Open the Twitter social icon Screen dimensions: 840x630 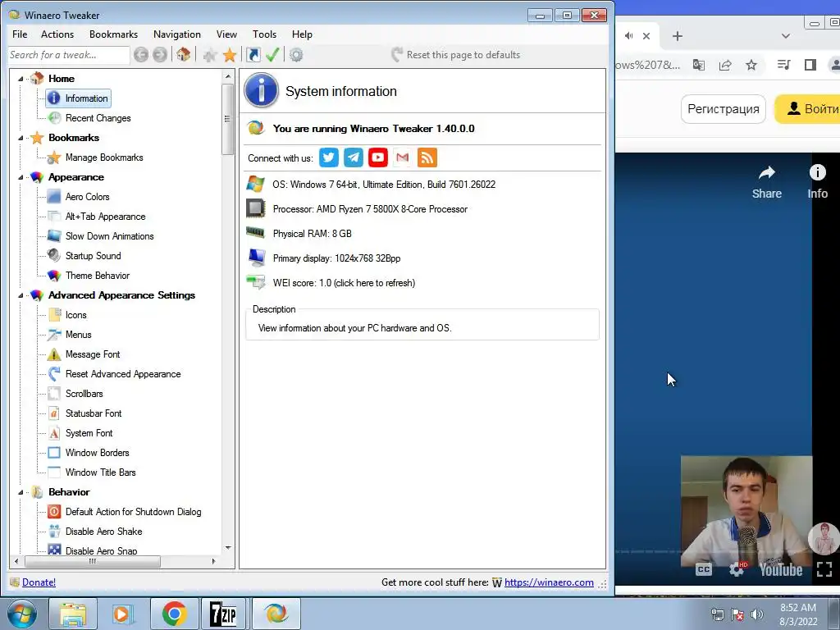pos(328,157)
